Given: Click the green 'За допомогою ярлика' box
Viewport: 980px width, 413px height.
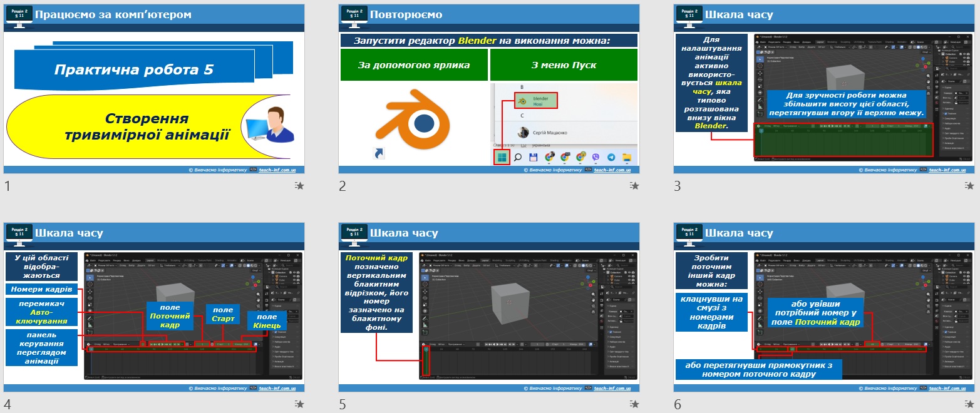Looking at the screenshot, I should pyautogui.click(x=414, y=65).
